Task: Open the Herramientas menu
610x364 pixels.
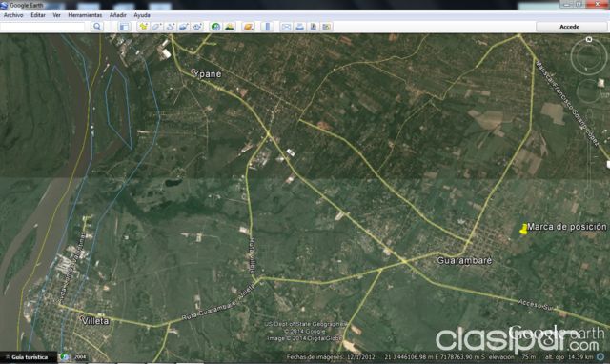Action: tap(85, 15)
